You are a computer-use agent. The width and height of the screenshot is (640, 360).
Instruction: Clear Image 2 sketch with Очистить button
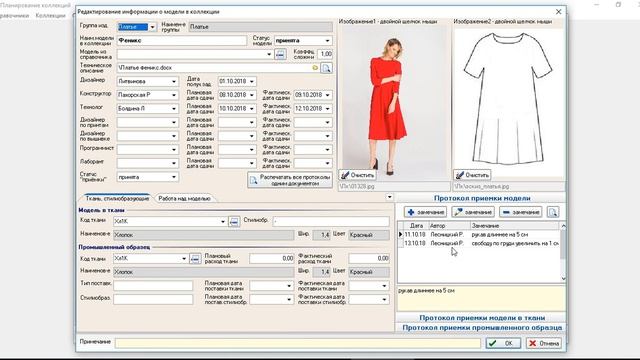point(472,175)
